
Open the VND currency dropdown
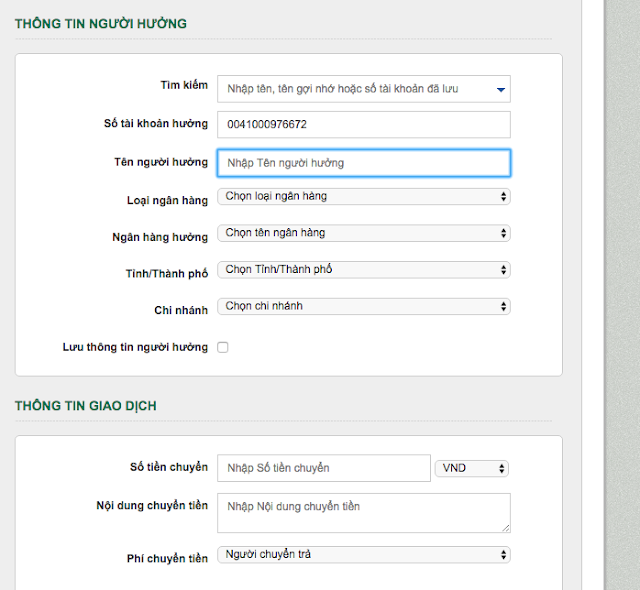click(x=472, y=468)
